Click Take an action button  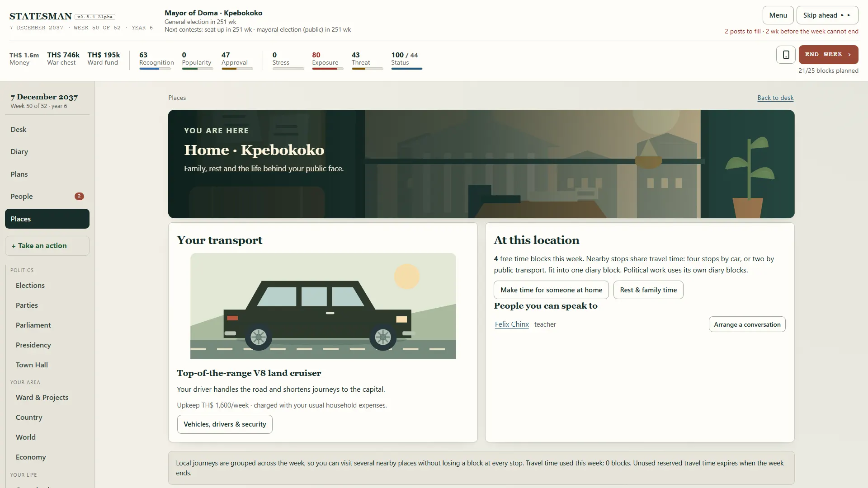tap(47, 246)
